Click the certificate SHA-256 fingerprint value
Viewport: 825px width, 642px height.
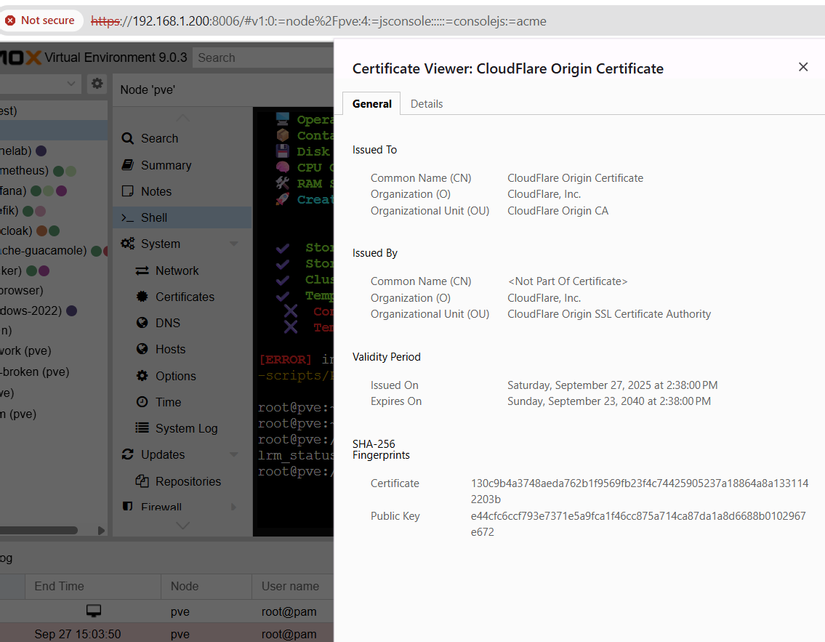[639, 491]
